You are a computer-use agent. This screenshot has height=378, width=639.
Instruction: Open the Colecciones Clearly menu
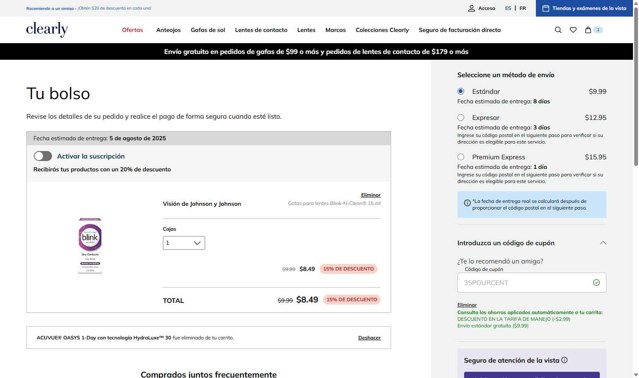pos(382,30)
